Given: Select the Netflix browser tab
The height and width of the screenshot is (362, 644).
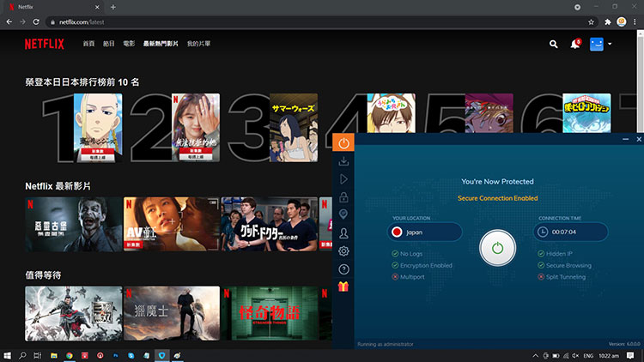Looking at the screenshot, I should (53, 7).
